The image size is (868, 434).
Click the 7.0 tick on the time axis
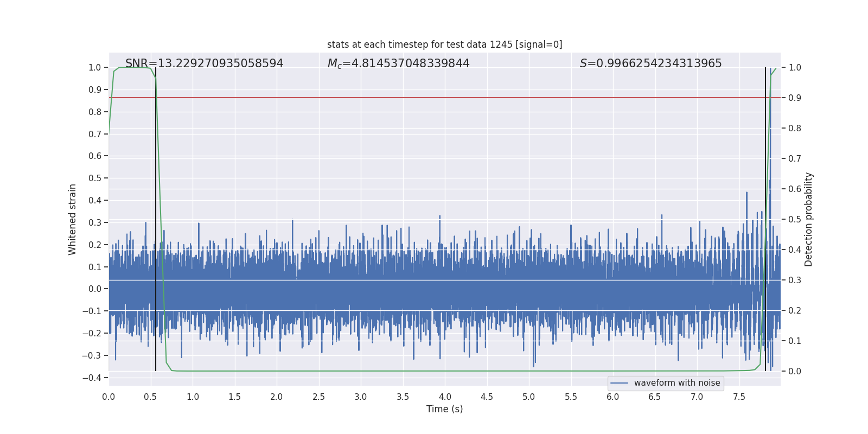coord(697,397)
